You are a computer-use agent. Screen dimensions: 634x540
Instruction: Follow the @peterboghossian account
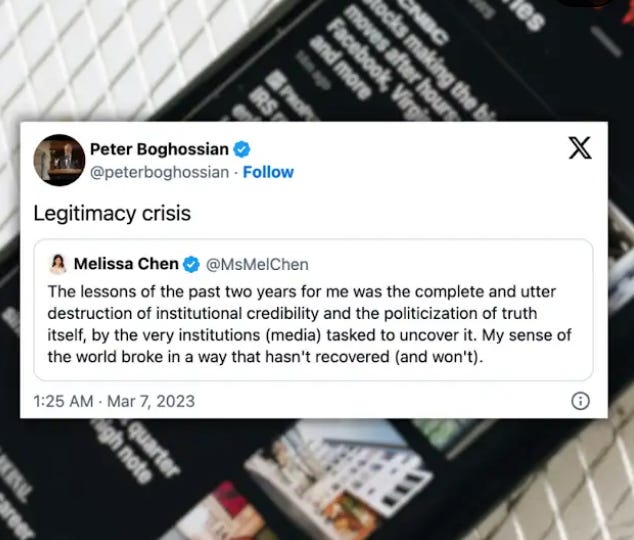[x=268, y=172]
